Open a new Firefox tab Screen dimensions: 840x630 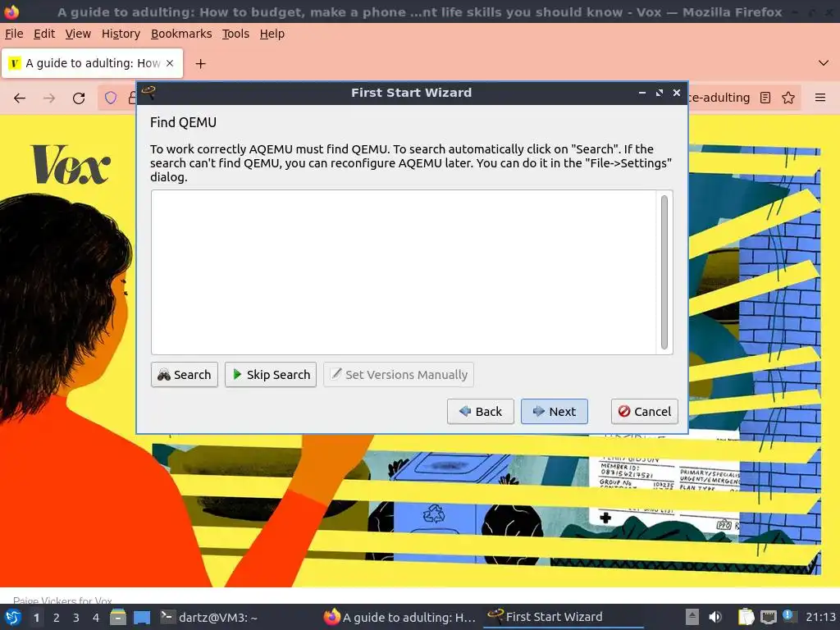200,64
